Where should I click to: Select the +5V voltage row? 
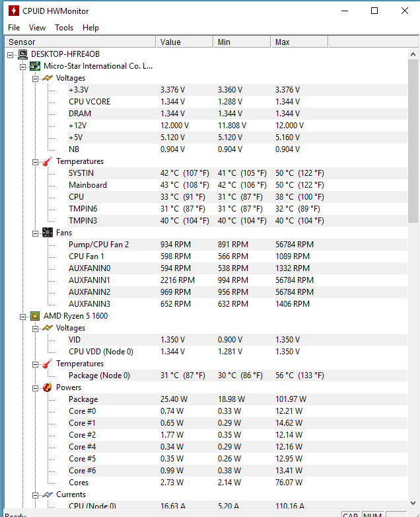237,137
